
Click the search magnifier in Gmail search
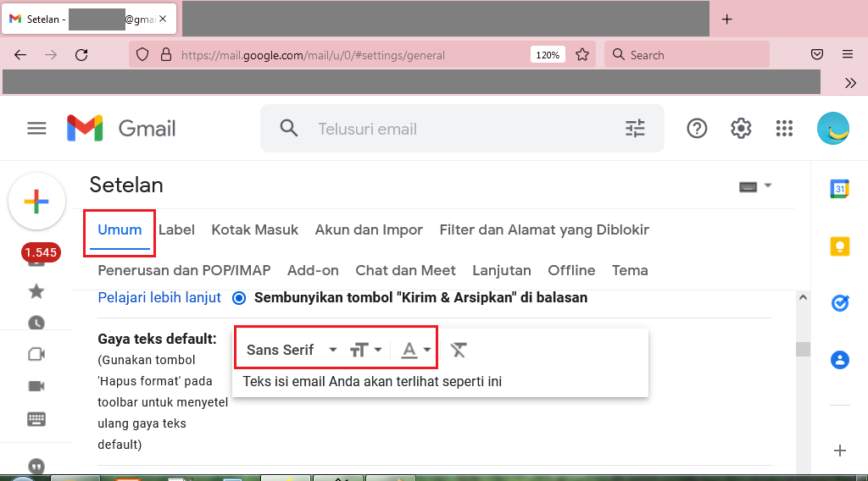pyautogui.click(x=288, y=128)
